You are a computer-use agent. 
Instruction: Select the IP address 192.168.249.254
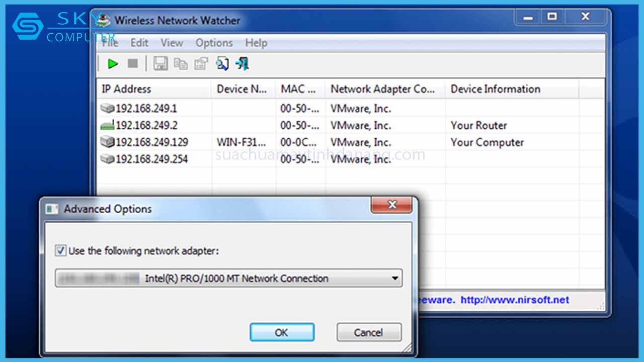152,159
